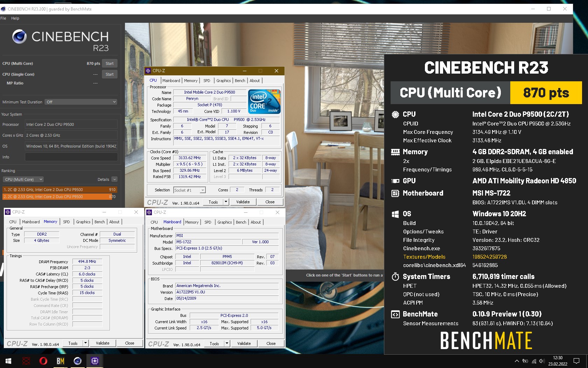Click the empty Info field
This screenshot has height=368, width=588.
[71, 157]
